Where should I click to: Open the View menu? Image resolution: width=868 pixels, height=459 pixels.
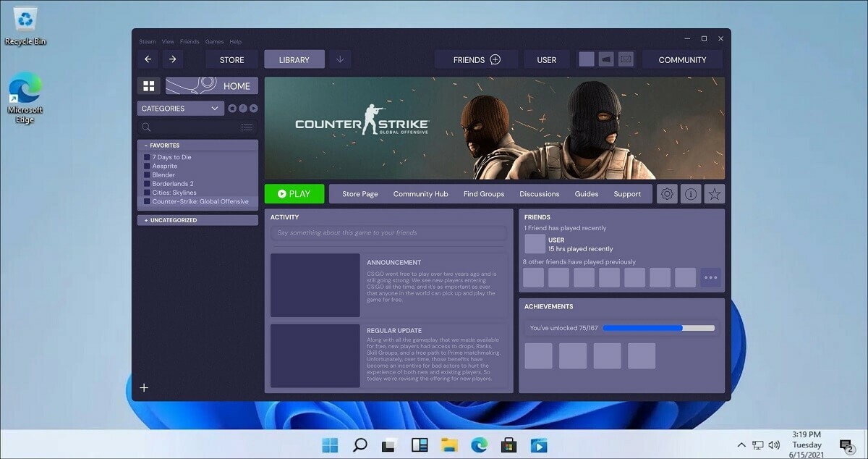[168, 41]
